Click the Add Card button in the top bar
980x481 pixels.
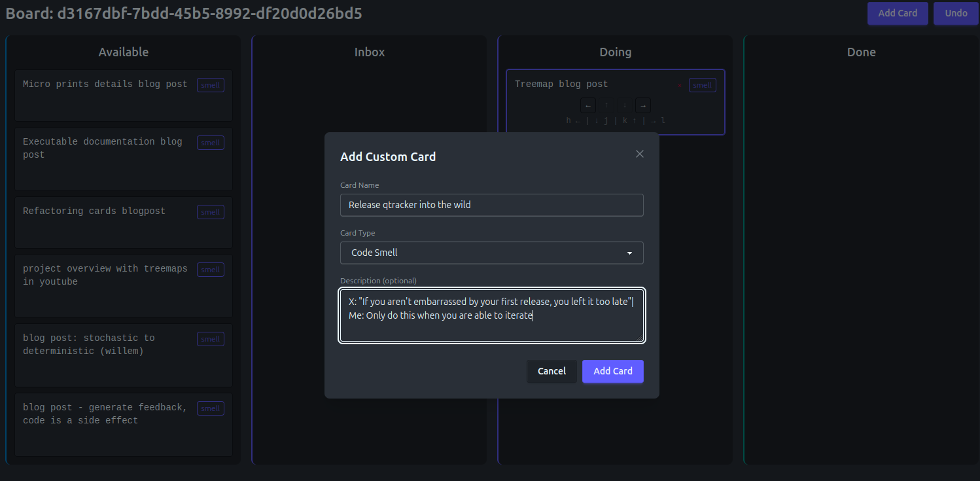898,13
